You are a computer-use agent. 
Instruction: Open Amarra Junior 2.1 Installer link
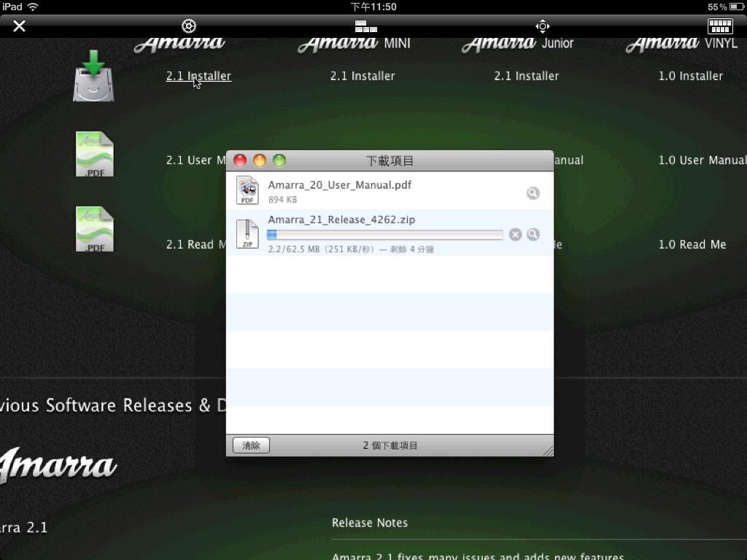pos(527,76)
